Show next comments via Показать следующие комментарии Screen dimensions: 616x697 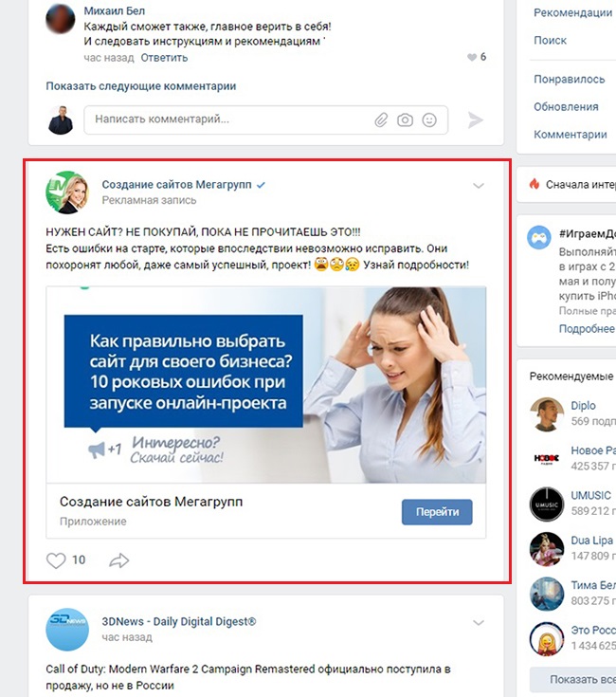141,86
